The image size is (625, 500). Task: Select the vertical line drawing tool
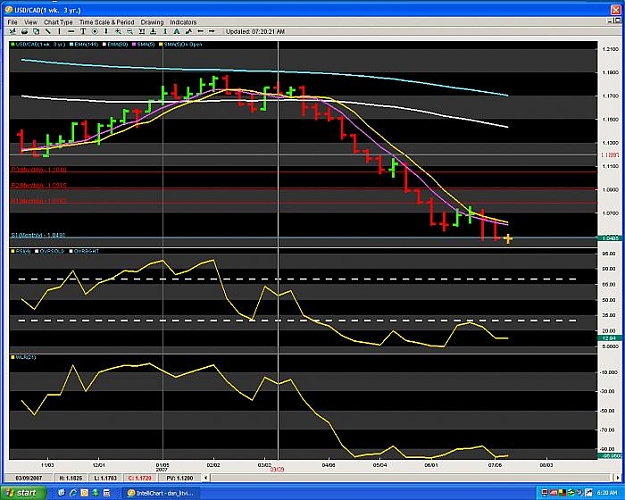[59, 31]
